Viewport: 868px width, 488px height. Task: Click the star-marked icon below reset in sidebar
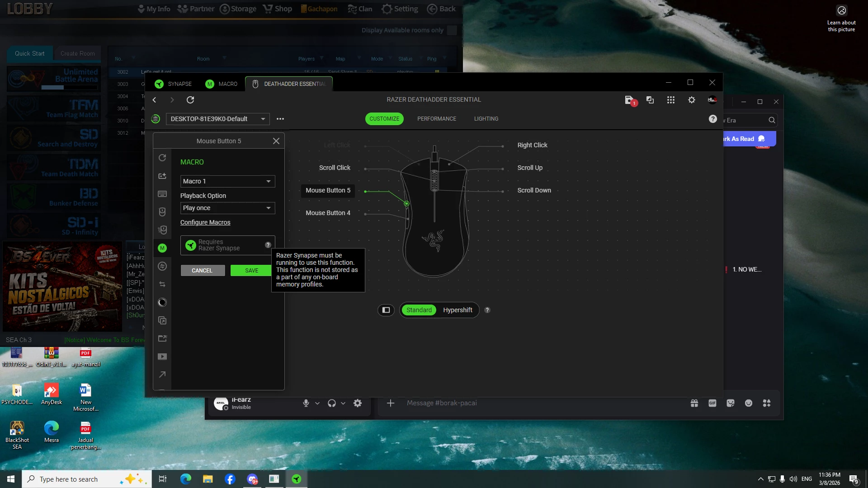coord(162,176)
